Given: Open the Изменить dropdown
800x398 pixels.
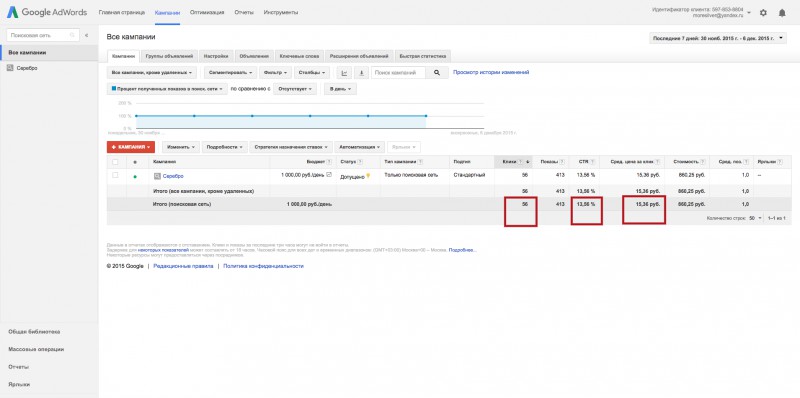Looking at the screenshot, I should [181, 147].
